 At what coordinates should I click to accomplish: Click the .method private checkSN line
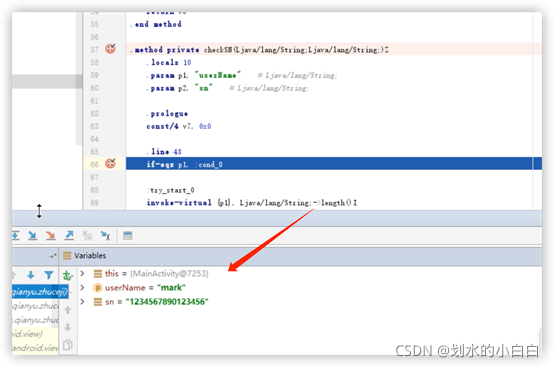[x=260, y=49]
